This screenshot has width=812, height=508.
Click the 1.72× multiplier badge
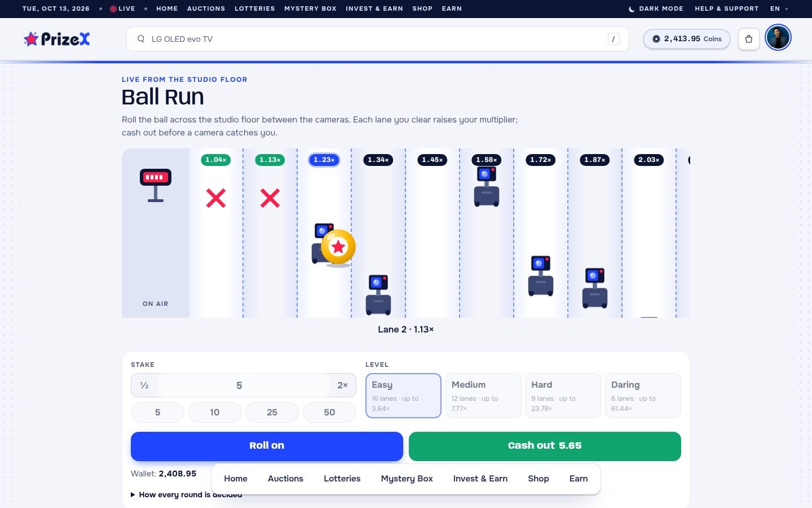pyautogui.click(x=541, y=160)
